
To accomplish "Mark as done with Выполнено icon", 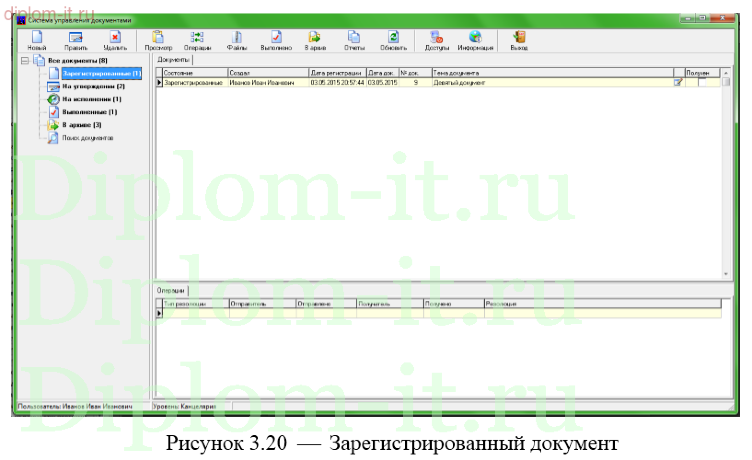I will pos(276,40).
